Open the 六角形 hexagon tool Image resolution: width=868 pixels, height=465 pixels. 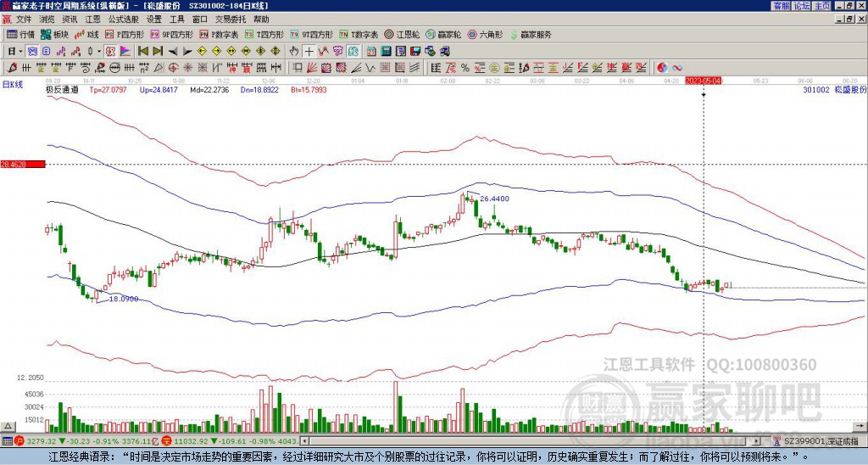485,34
